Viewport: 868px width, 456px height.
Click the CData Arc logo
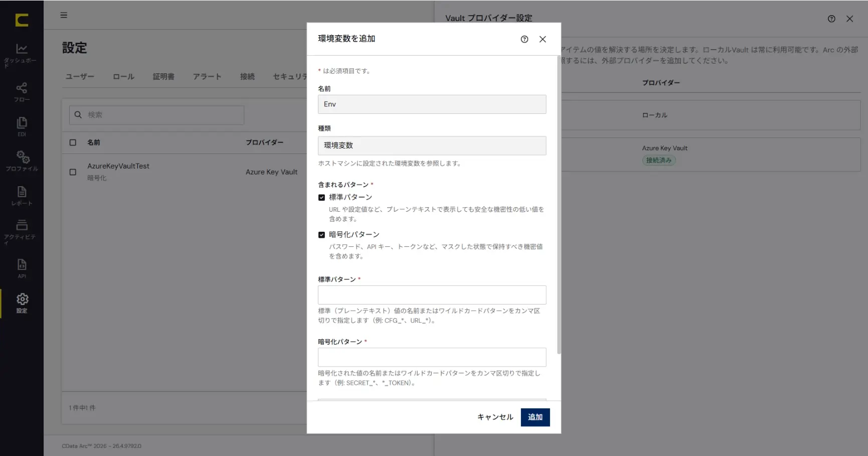click(x=22, y=20)
